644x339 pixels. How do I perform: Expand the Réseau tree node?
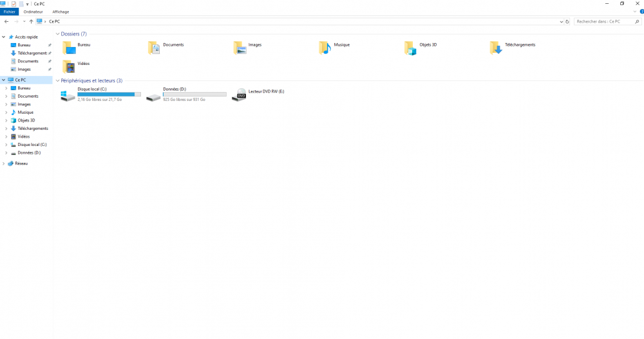coord(4,163)
